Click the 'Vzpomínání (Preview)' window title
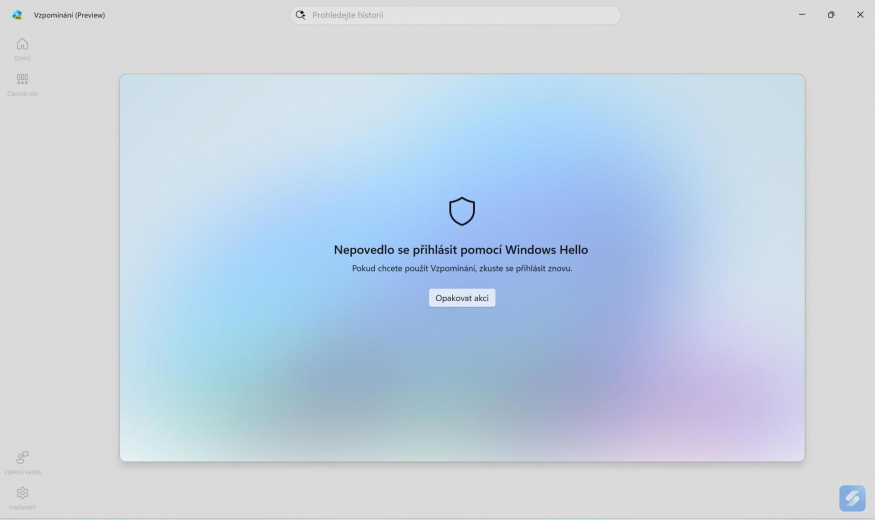This screenshot has width=875, height=520. pos(69,15)
